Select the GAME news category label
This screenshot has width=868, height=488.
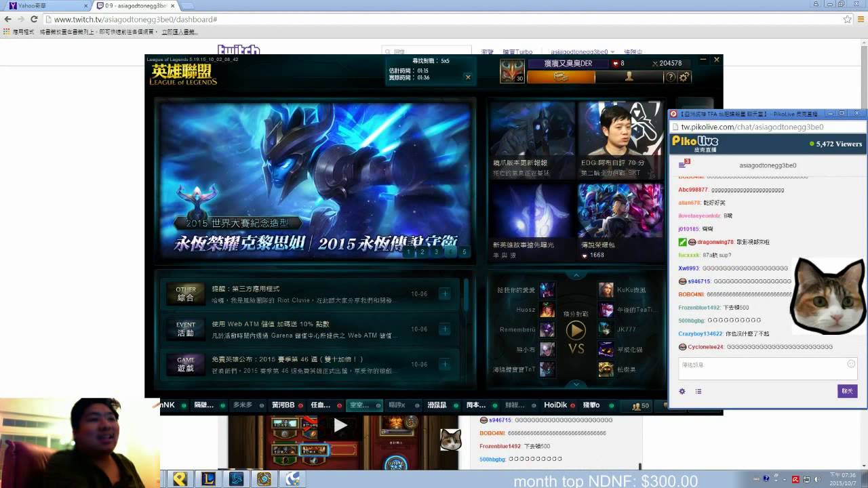point(186,364)
